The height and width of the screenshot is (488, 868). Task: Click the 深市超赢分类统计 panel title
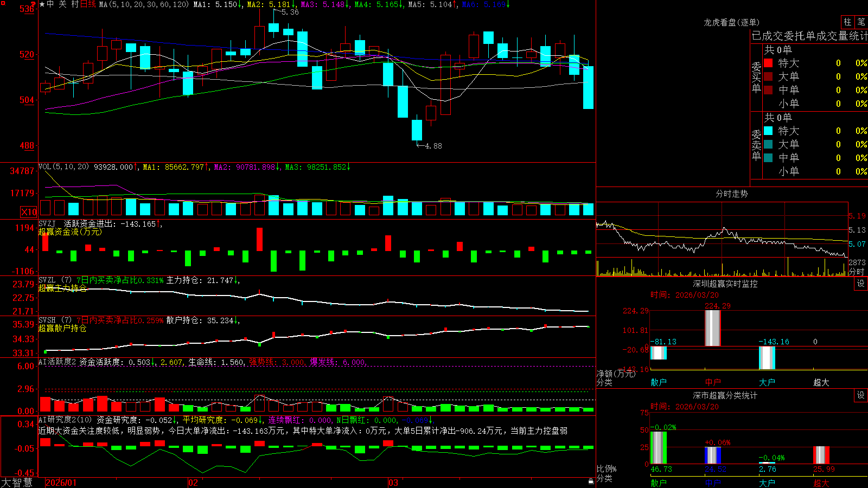pyautogui.click(x=725, y=395)
